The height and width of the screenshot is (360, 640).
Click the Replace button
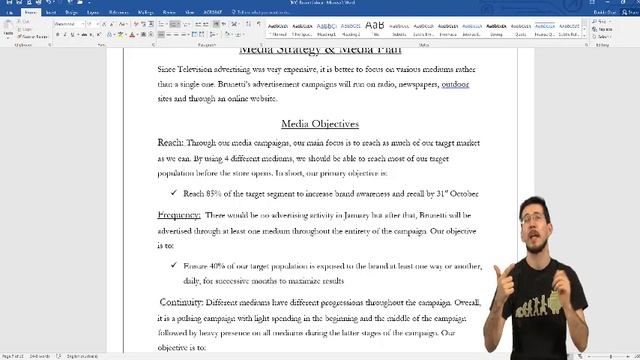pos(602,29)
